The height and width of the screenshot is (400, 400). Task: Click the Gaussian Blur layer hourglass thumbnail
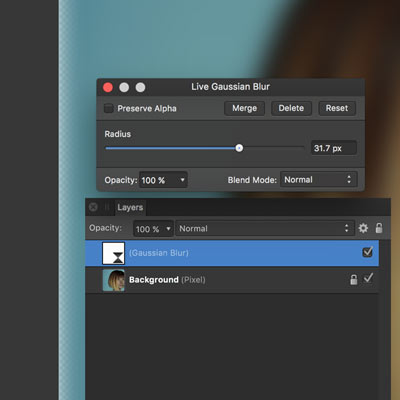(x=113, y=253)
